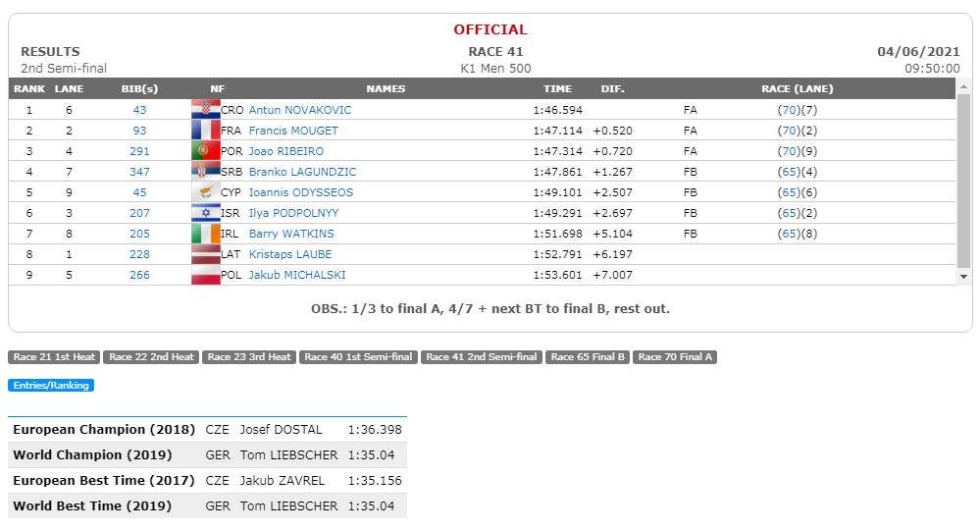Click the Croatia flag icon
This screenshot has height=530, width=980.
tap(206, 109)
